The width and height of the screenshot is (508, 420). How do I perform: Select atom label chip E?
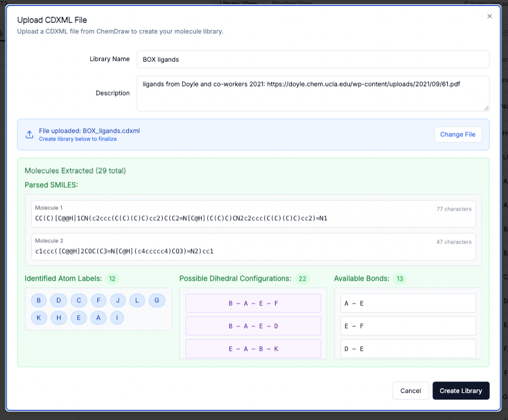(79, 317)
